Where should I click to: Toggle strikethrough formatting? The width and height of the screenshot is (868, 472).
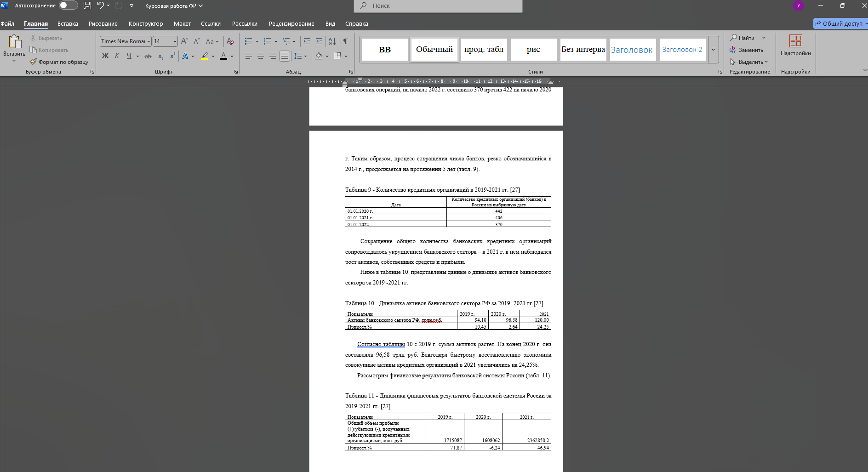148,56
